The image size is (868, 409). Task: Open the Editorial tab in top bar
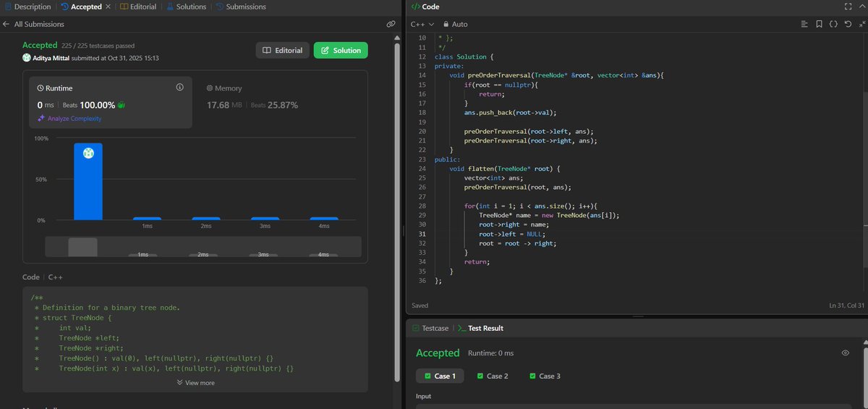138,7
